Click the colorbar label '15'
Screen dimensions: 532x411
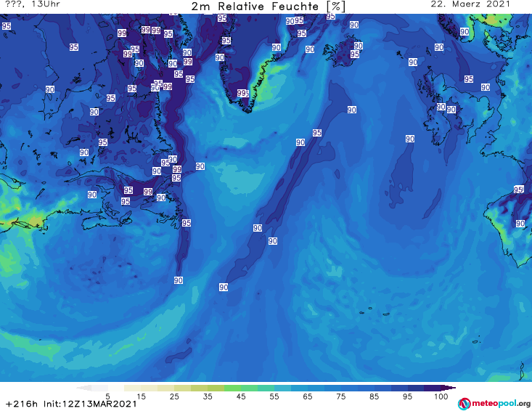coord(141,396)
